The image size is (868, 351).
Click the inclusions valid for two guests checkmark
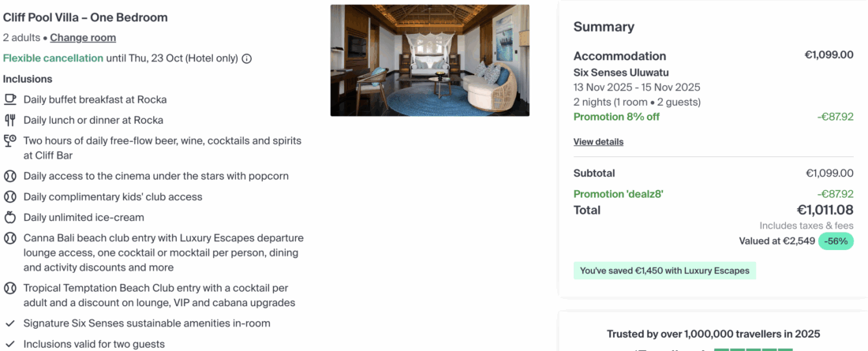pos(10,344)
